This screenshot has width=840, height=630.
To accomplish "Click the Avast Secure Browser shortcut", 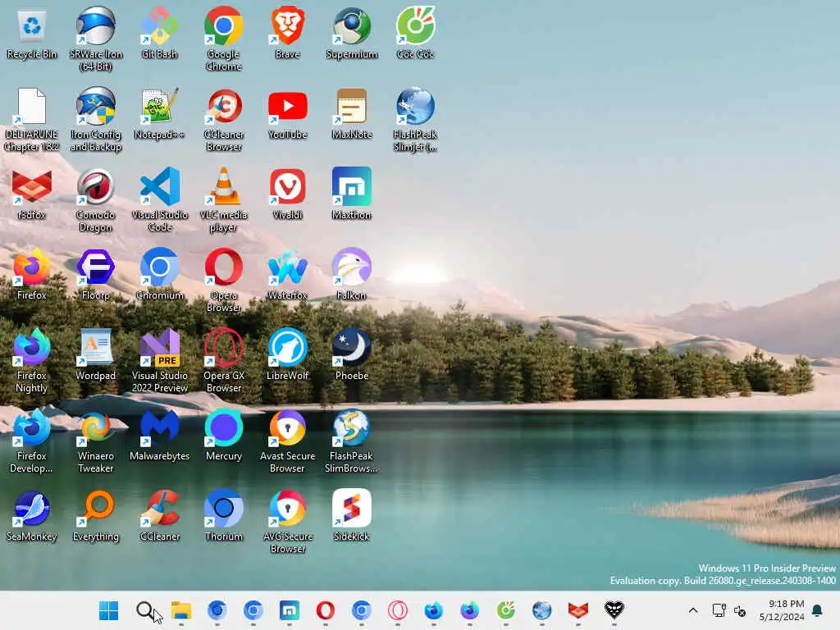I will point(288,441).
